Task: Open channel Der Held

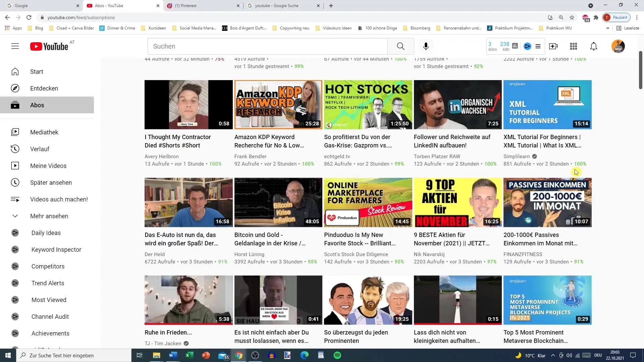Action: pos(155,254)
